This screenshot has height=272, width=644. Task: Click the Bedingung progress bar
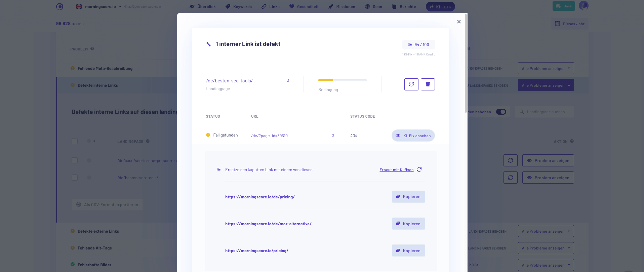coord(342,80)
